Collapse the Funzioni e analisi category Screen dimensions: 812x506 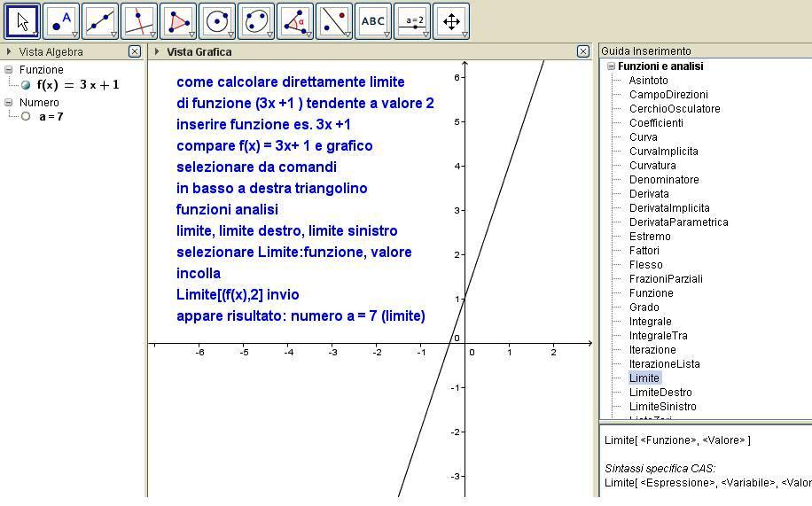pyautogui.click(x=611, y=66)
